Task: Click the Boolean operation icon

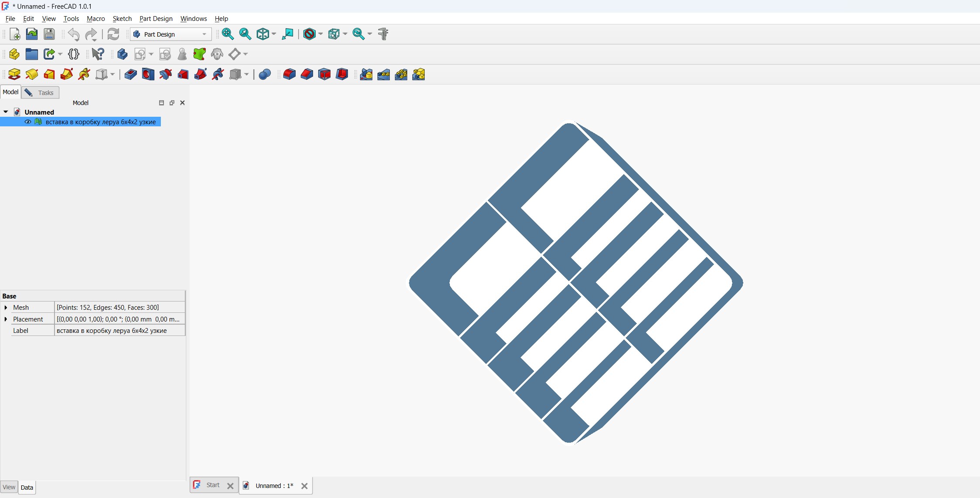Action: pyautogui.click(x=265, y=75)
